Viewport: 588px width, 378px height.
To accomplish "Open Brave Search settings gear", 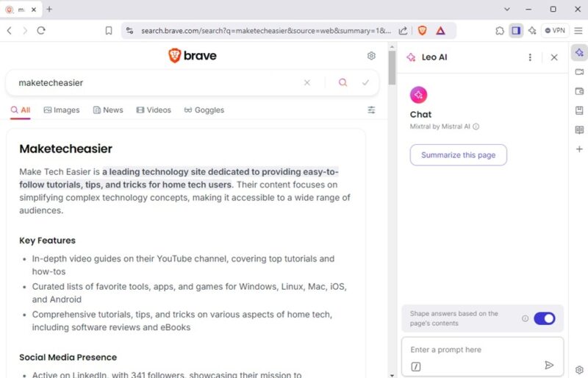I will [x=371, y=56].
